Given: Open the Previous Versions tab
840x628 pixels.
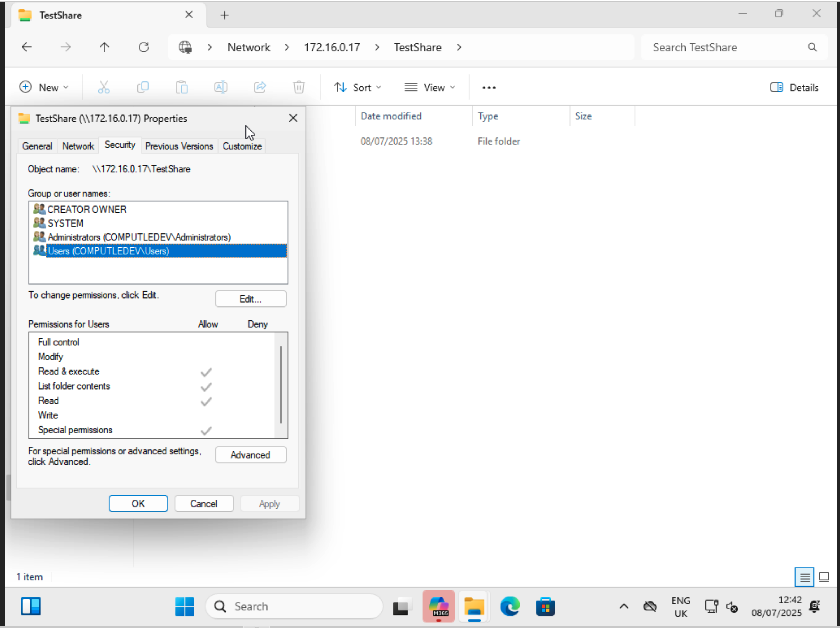Looking at the screenshot, I should coord(179,146).
